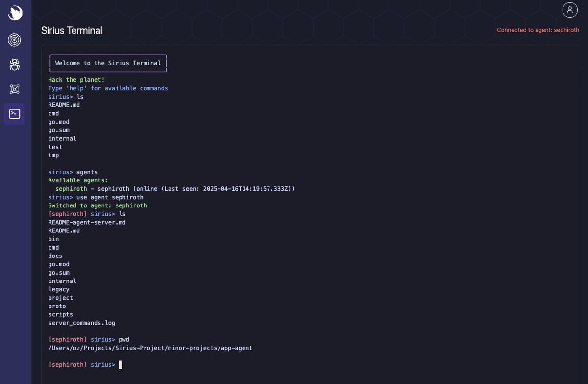Viewport: 588px width, 384px height.
Task: Click the 'docs' directory entry
Action: 55,256
